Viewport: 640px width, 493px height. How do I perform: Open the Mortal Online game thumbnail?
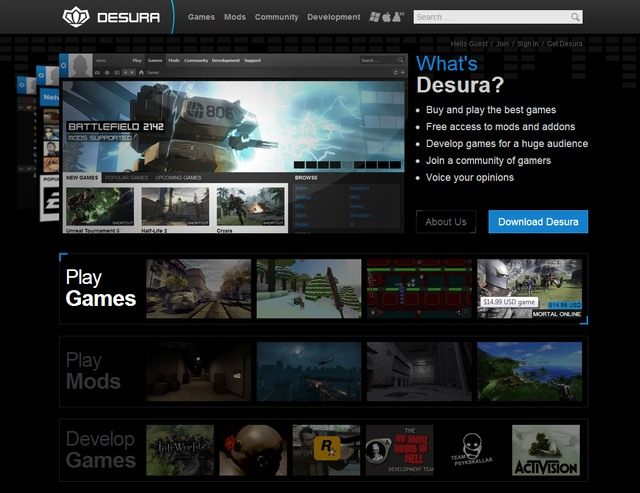click(530, 288)
